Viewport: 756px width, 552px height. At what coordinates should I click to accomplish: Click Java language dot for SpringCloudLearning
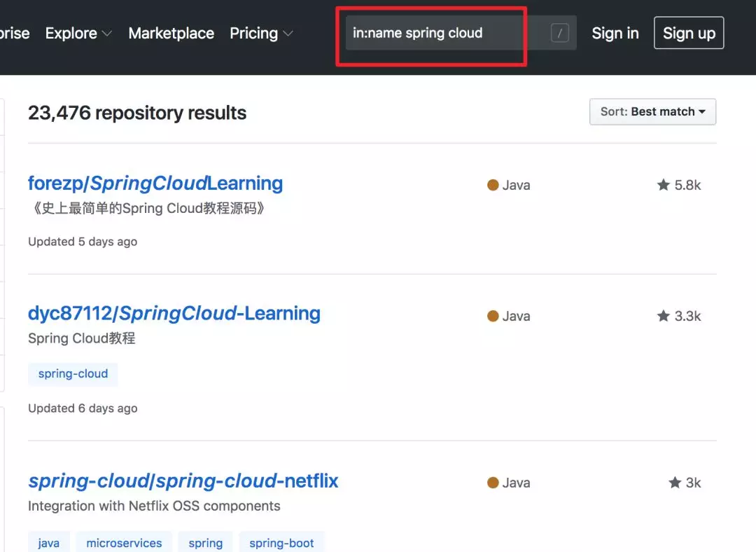click(493, 186)
